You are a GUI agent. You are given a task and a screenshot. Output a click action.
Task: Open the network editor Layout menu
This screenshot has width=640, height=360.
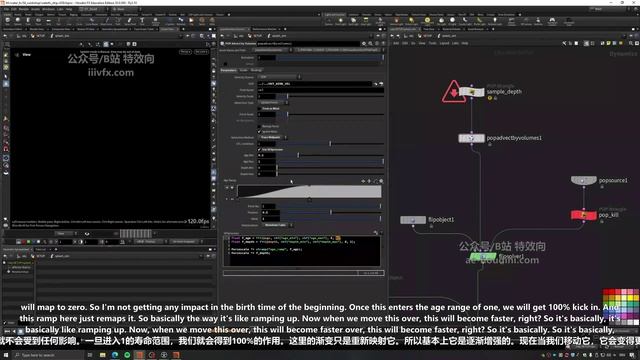pos(444,43)
